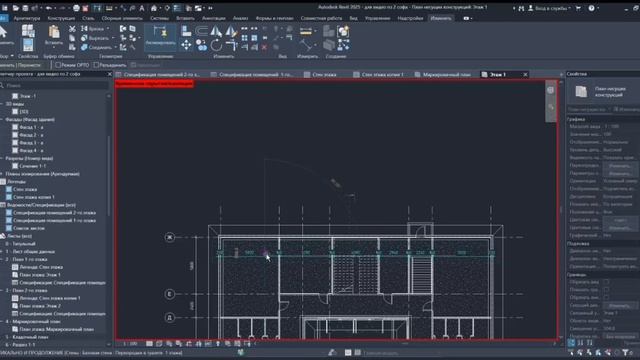Viewport: 640px width, 360px height.
Task: Open 'Фасад 1 - а' view in browser
Action: tap(31, 127)
